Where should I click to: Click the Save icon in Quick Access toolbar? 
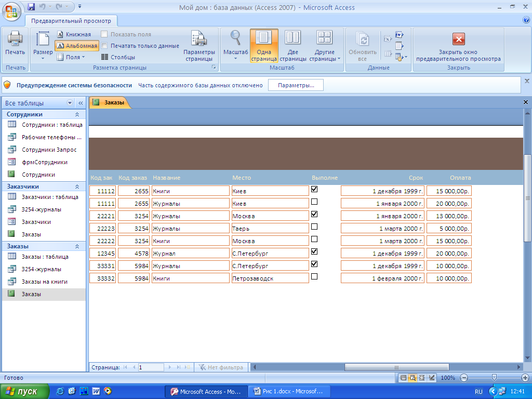coord(31,6)
